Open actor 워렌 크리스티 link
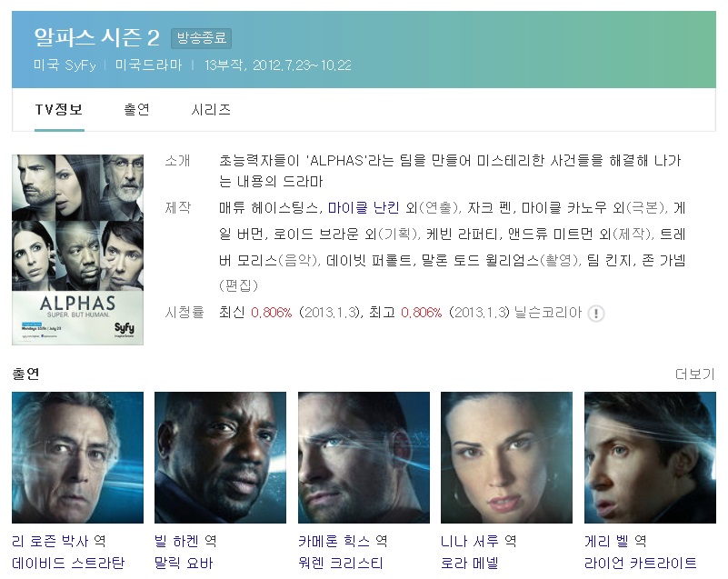This screenshot has width=728, height=579. (x=340, y=563)
